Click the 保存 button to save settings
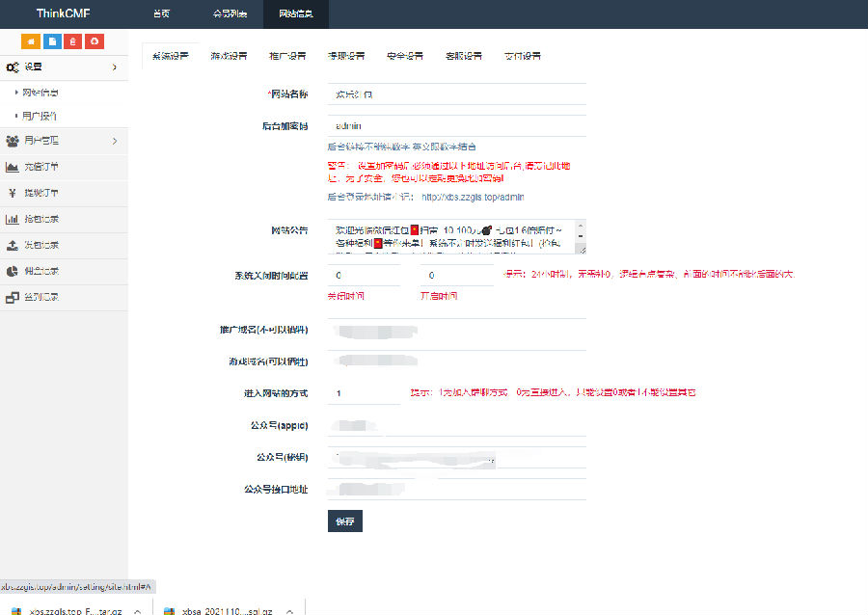868x615 pixels. pyautogui.click(x=344, y=521)
